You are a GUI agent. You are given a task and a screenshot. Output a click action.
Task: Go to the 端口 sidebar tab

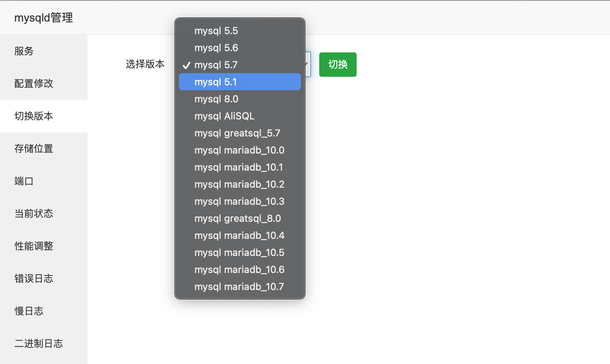(44, 181)
